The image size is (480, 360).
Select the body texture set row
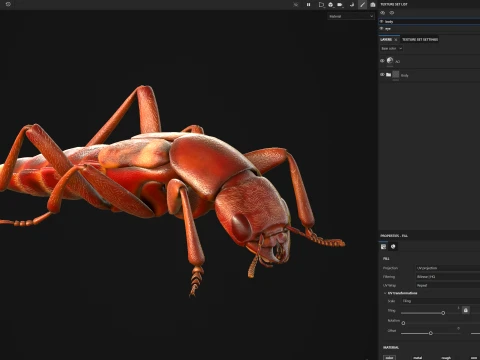point(429,21)
